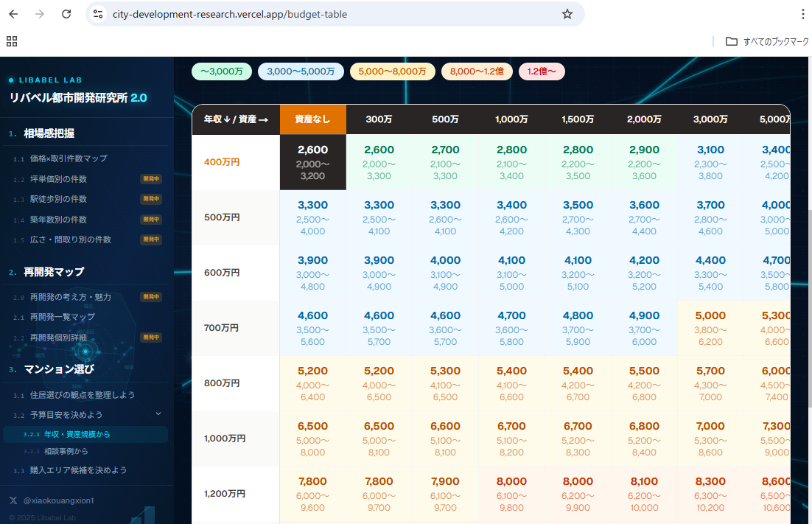The width and height of the screenshot is (812, 524).
Task: Select the 400万円 資産なし cell showing 2,600
Action: 312,162
